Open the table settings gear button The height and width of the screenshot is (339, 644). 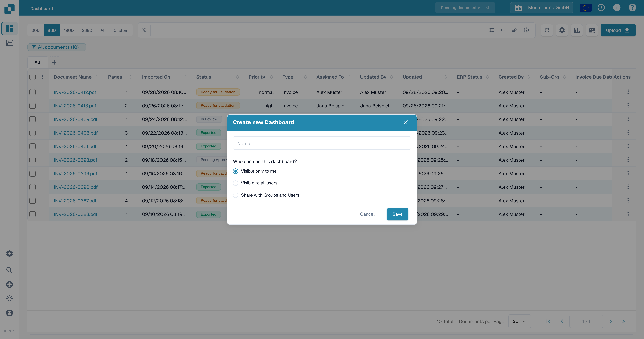[x=562, y=30]
